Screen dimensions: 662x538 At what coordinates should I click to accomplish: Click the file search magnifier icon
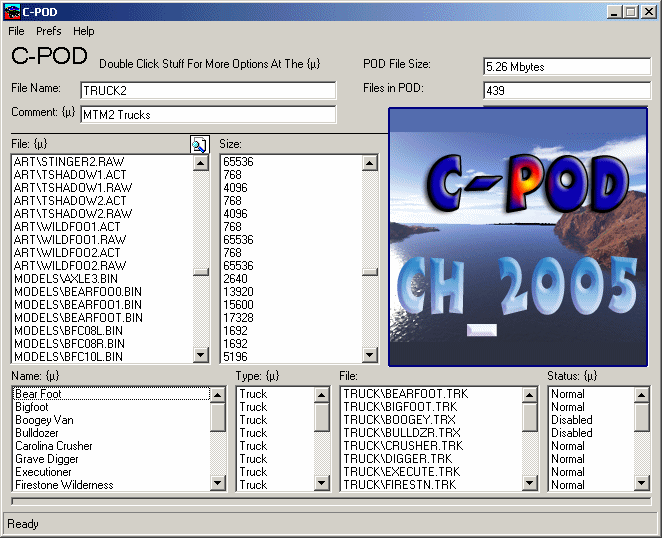point(198,144)
